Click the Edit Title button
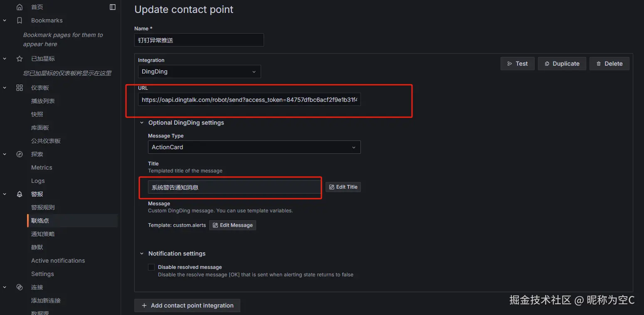The height and width of the screenshot is (315, 644). click(343, 187)
